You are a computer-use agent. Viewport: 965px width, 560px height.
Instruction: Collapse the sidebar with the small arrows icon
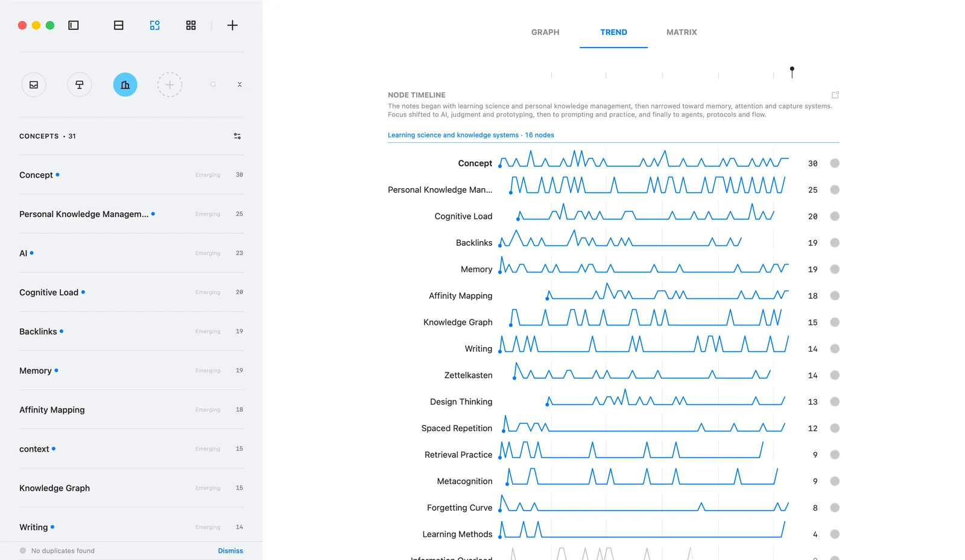[x=239, y=85]
